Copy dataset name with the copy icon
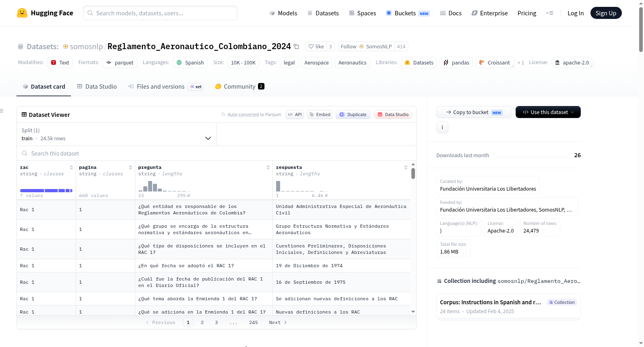 (x=296, y=46)
